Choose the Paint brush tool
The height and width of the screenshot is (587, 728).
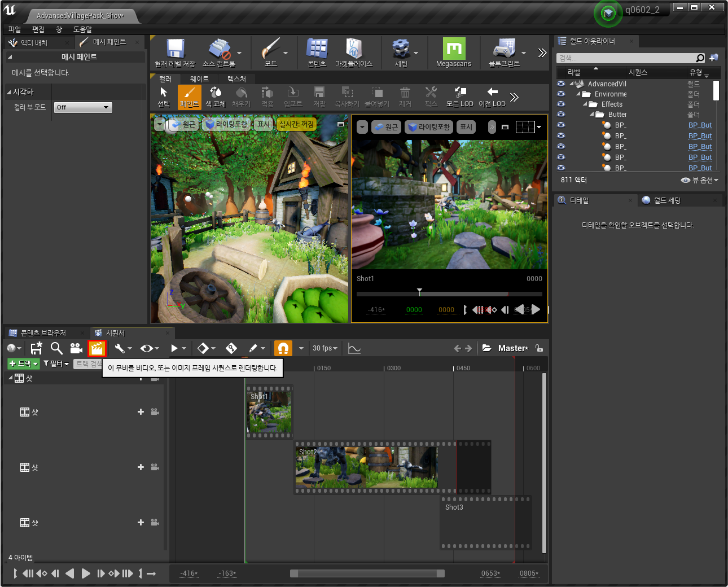pyautogui.click(x=190, y=97)
